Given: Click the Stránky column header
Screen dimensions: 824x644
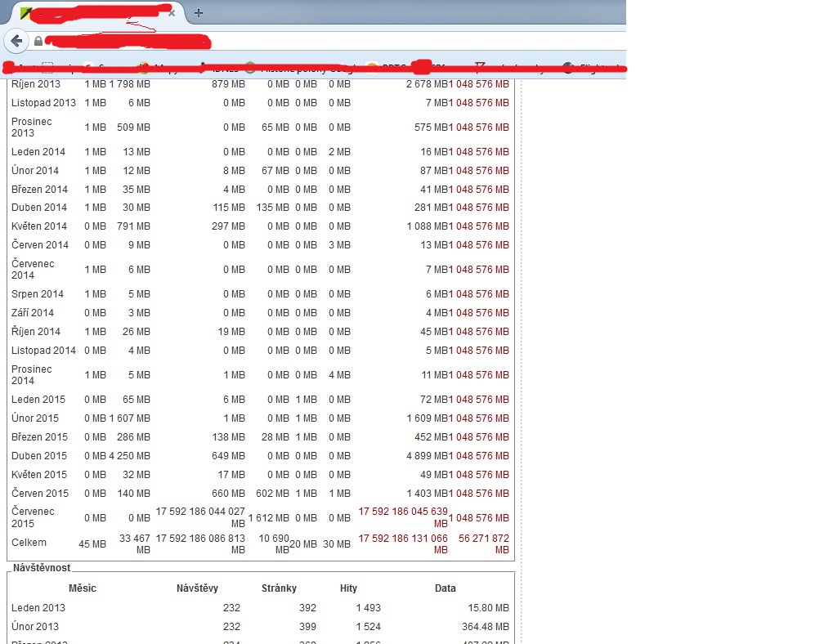Looking at the screenshot, I should click(x=279, y=588).
